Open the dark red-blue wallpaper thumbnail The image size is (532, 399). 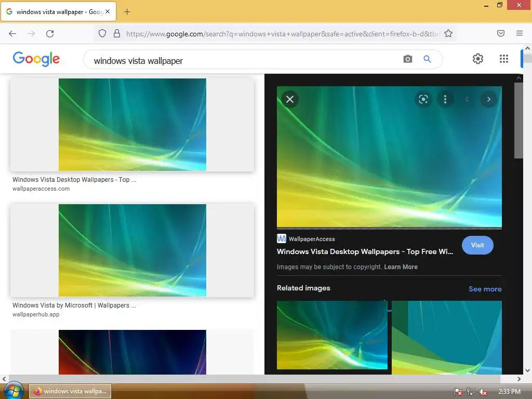pos(132,352)
